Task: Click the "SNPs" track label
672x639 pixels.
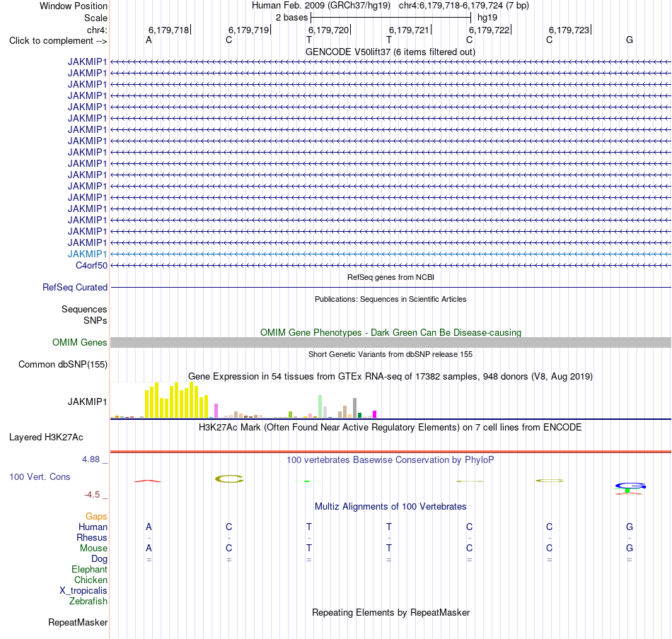Action: [x=95, y=320]
